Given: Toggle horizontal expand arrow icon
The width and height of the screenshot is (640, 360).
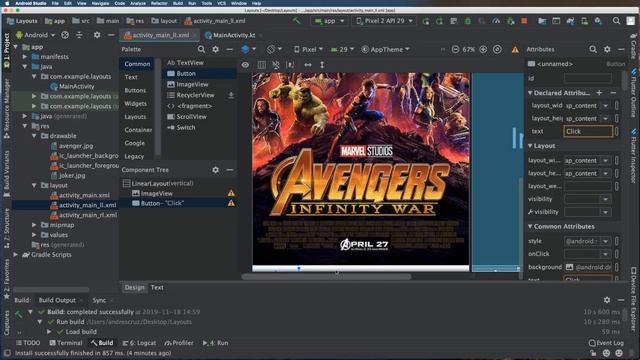Looking at the screenshot, I should point(308,64).
